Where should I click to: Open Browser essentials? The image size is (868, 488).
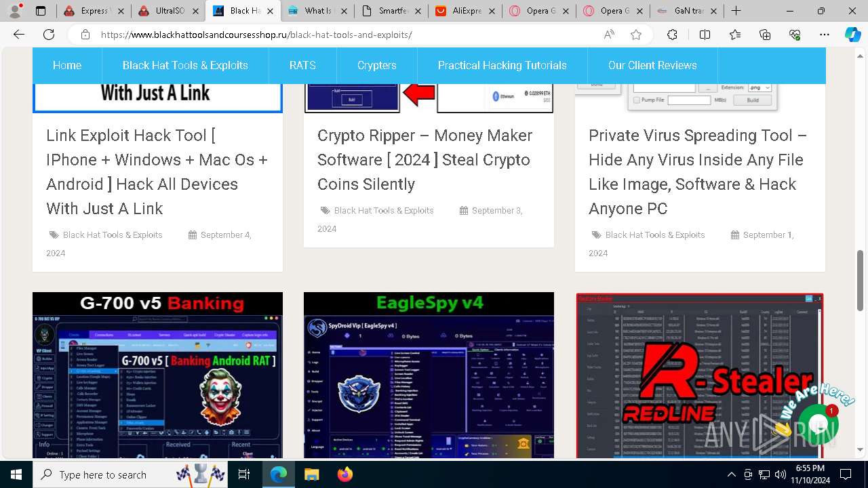coord(795,35)
